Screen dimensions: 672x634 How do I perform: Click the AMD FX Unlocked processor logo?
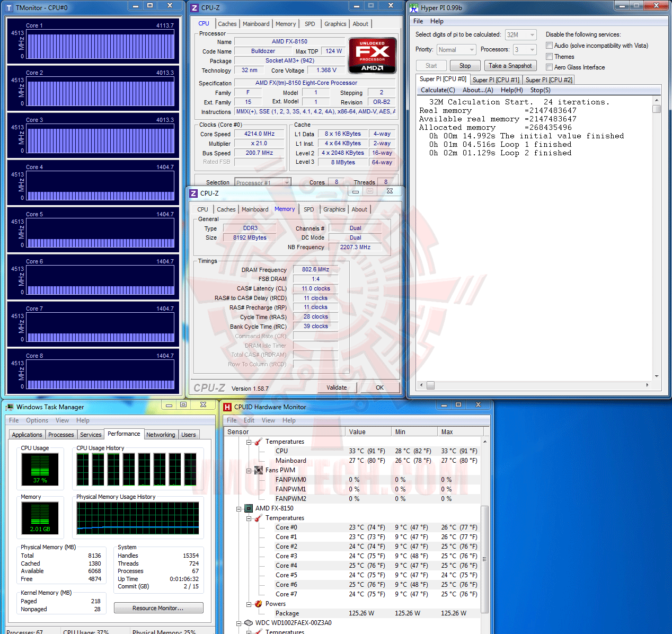coord(372,55)
